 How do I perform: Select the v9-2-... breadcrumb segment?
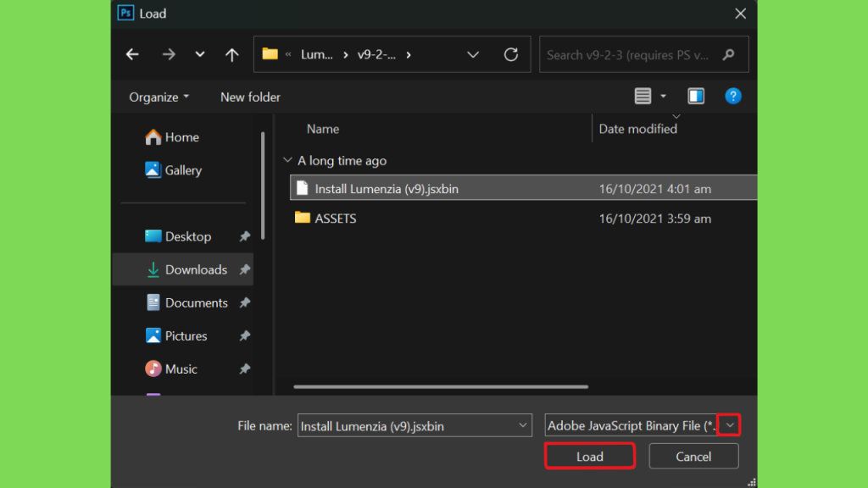(x=376, y=55)
